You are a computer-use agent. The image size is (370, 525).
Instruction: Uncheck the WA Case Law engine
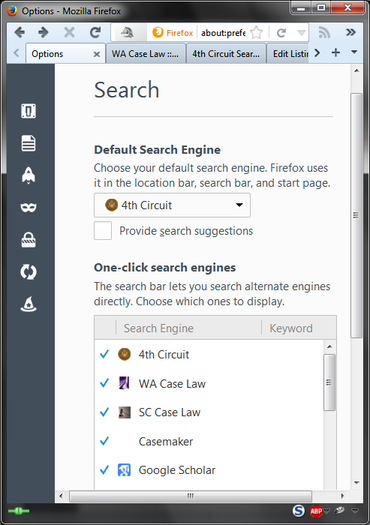tap(104, 383)
